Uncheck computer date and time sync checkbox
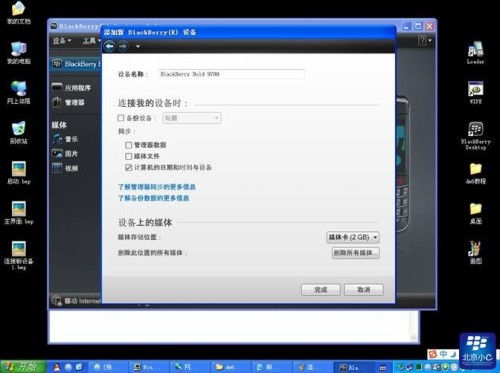The width and height of the screenshot is (500, 373). click(x=129, y=168)
